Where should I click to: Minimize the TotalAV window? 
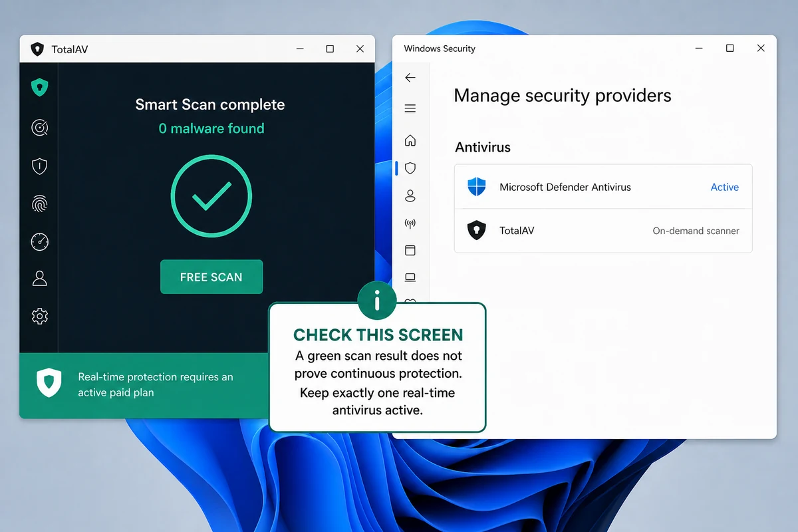[x=299, y=49]
